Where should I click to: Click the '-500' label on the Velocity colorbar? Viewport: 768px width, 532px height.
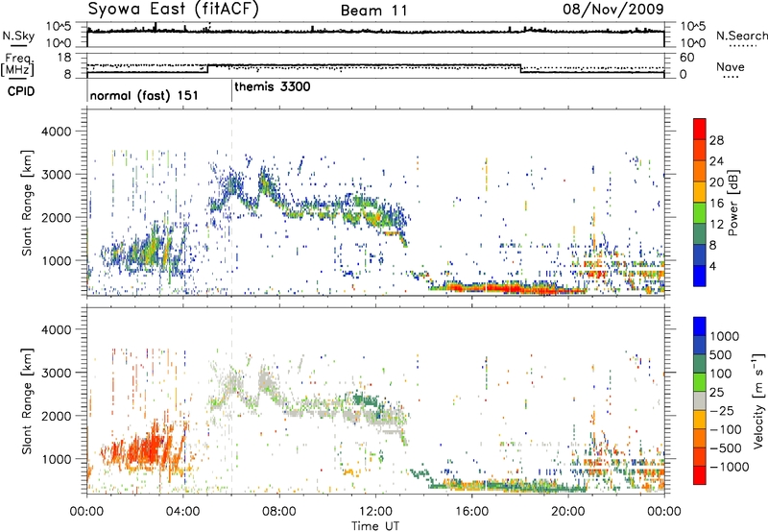click(x=726, y=448)
